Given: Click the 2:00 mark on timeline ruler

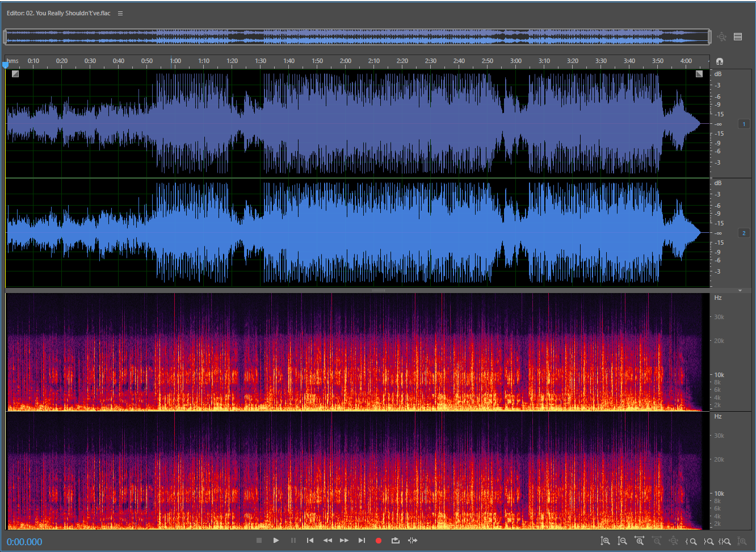Looking at the screenshot, I should click(346, 61).
